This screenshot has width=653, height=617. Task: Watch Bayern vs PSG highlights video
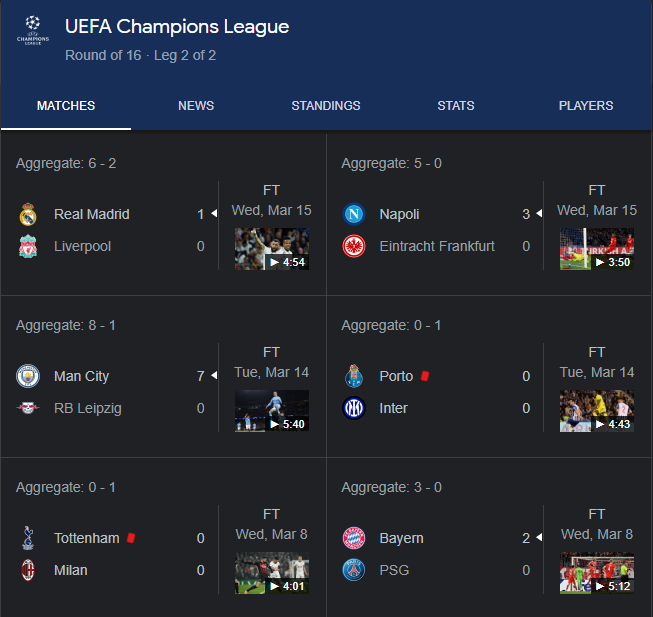point(597,573)
